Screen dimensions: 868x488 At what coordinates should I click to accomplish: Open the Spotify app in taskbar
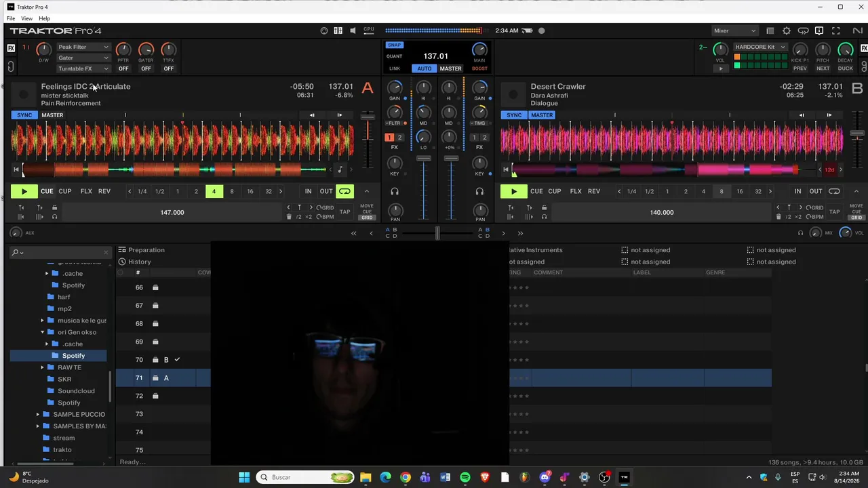[465, 477]
